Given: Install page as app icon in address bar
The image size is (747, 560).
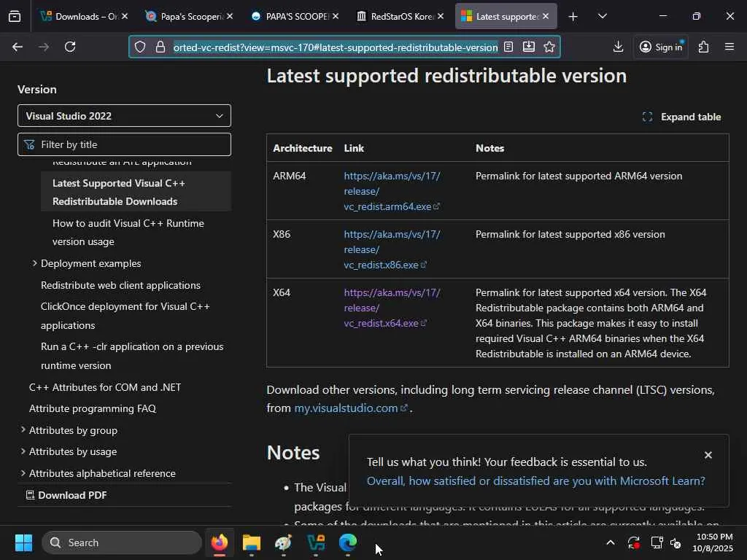Looking at the screenshot, I should [x=529, y=47].
